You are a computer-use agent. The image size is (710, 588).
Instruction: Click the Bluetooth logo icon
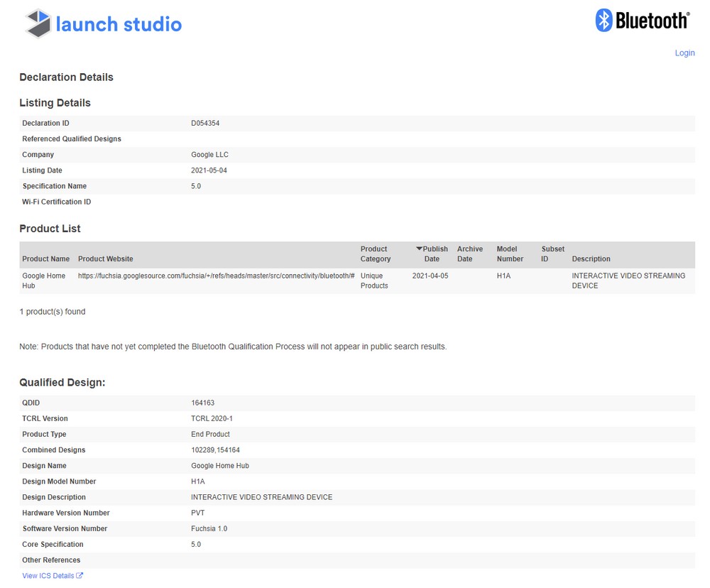[x=603, y=21]
